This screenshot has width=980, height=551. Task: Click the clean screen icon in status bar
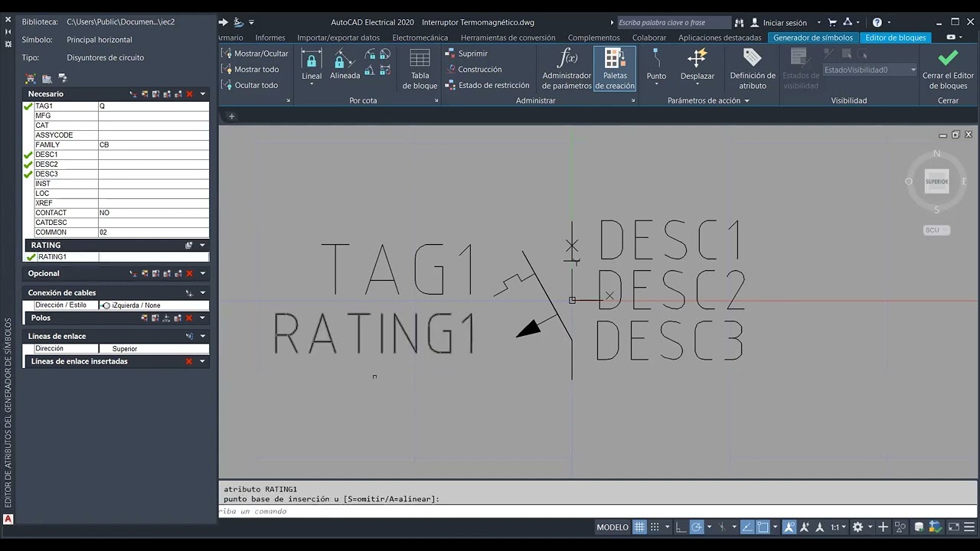(x=954, y=527)
